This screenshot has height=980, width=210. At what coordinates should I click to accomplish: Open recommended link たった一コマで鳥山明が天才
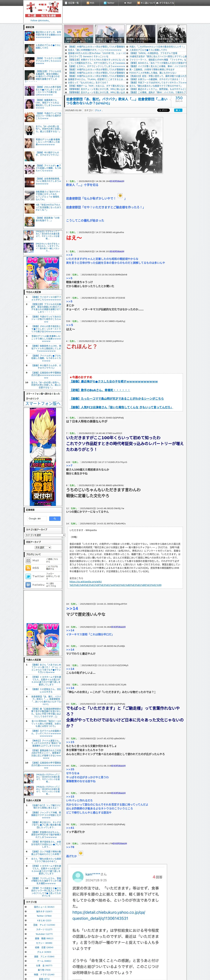(x=117, y=398)
